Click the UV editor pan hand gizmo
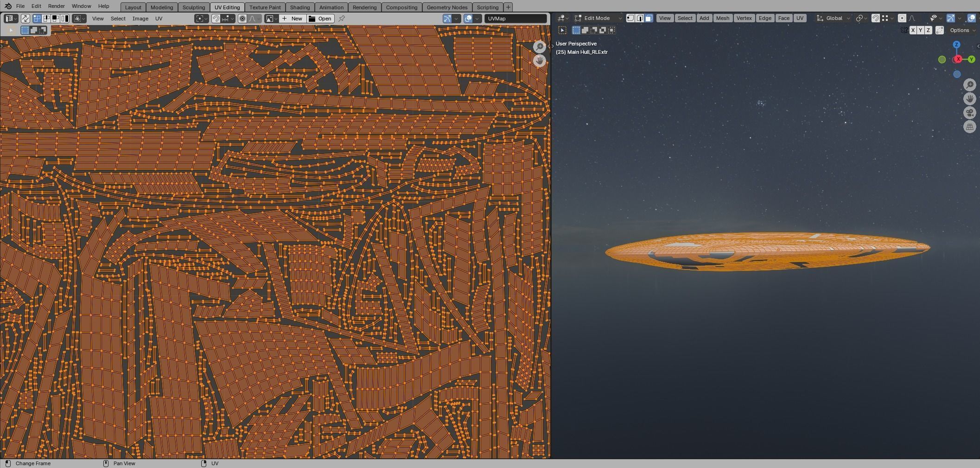980x468 pixels. coord(540,61)
